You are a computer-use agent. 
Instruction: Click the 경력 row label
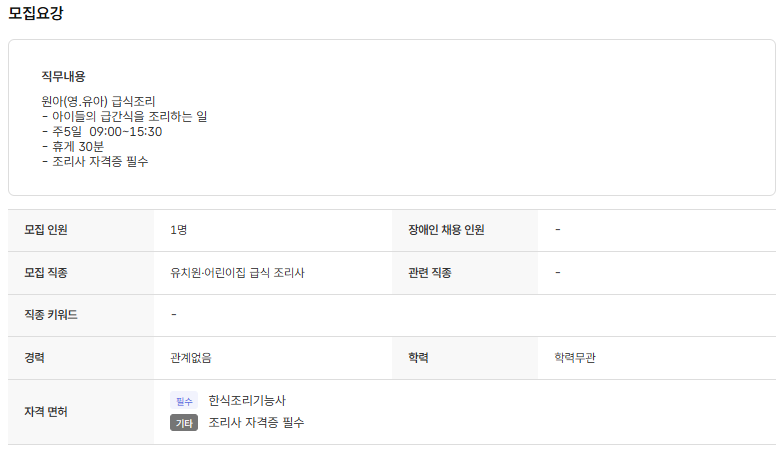point(35,358)
